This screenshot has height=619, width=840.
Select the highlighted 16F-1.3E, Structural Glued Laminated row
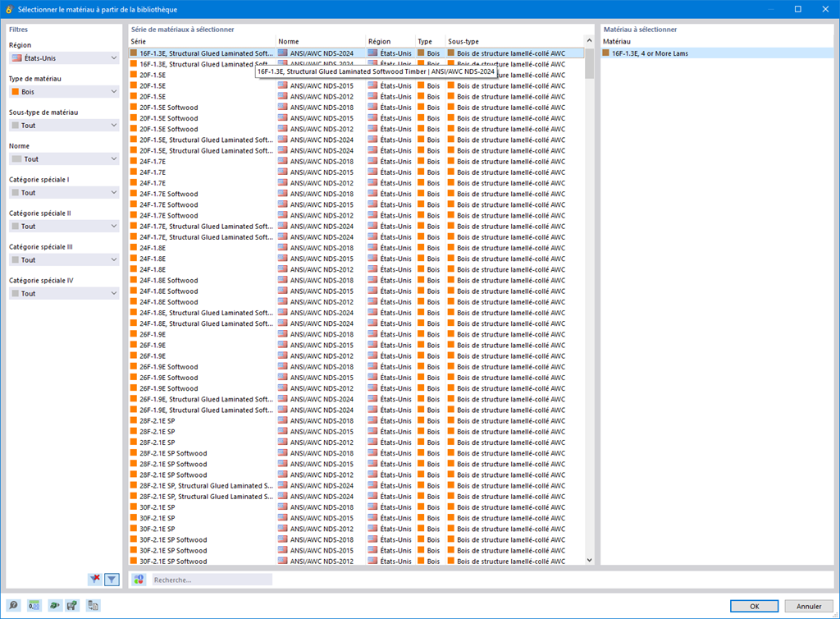tap(356, 53)
